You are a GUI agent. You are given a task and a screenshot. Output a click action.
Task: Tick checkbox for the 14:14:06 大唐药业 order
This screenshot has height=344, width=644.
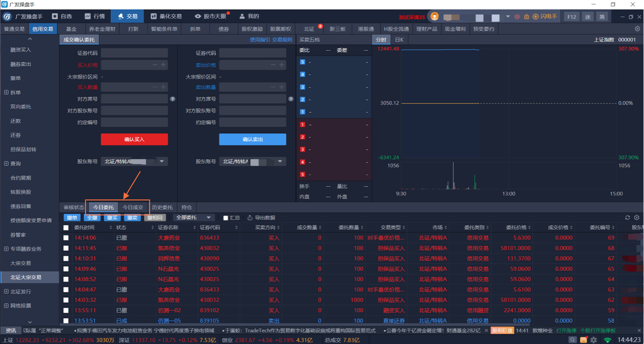tap(66, 238)
